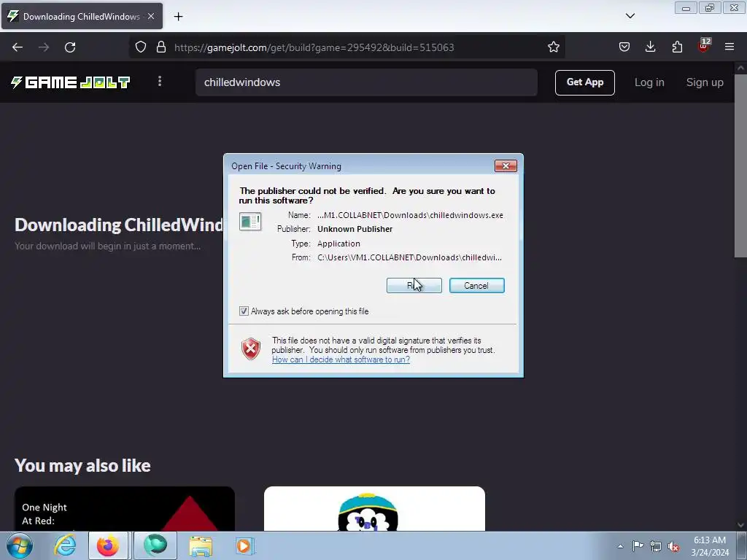Click the Downloading ChilledWindows heading
This screenshot has width=747, height=560.
coord(119,225)
